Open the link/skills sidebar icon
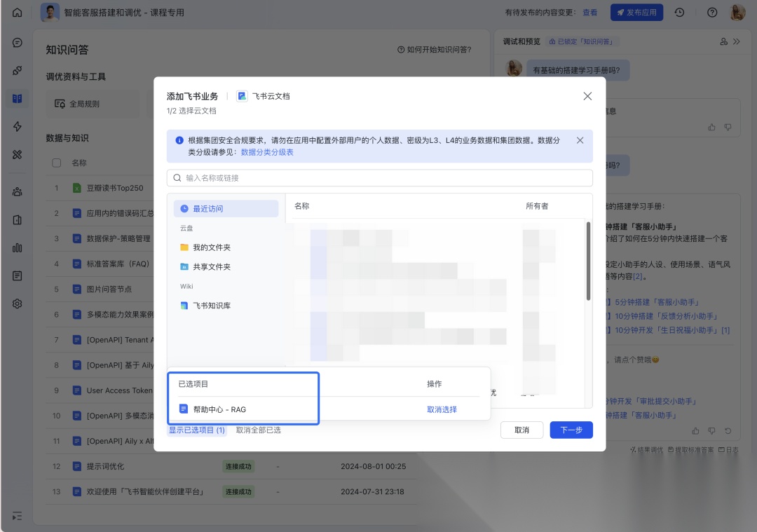This screenshot has height=532, width=757. click(18, 71)
